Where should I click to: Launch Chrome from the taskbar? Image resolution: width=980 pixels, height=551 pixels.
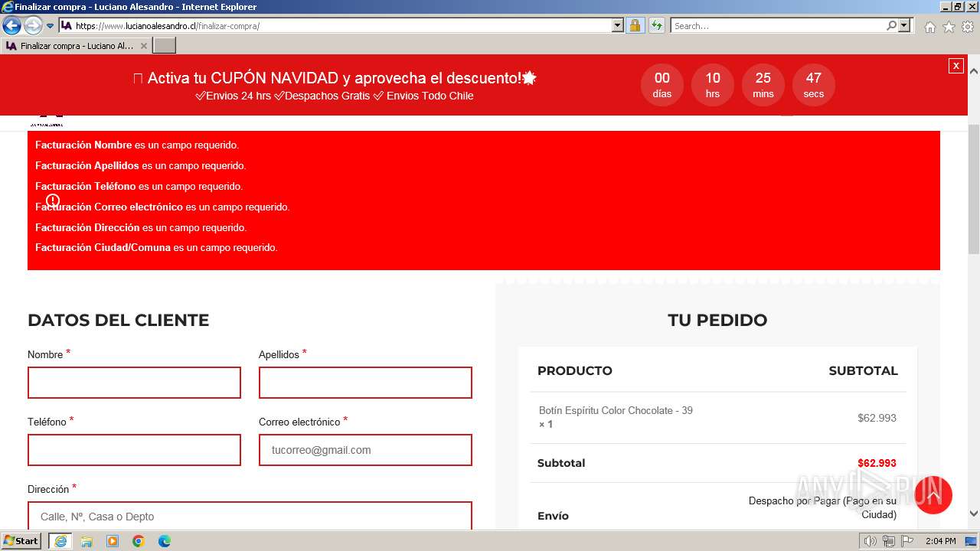pos(139,541)
